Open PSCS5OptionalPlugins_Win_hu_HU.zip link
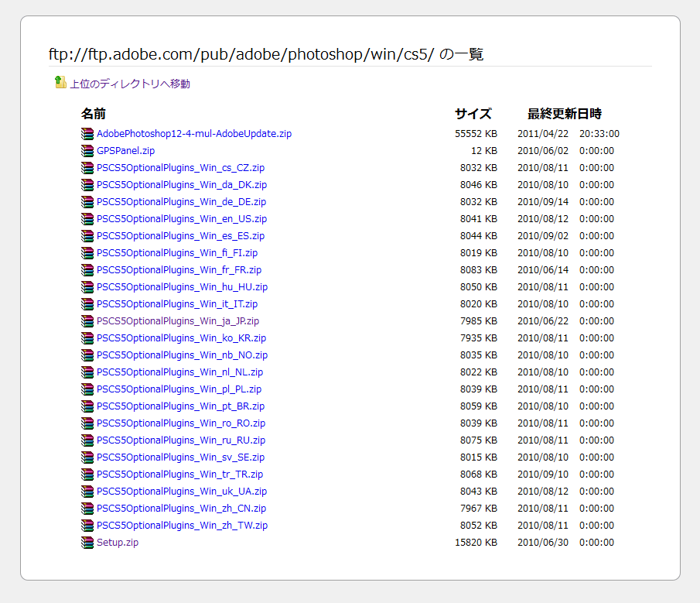The height and width of the screenshot is (603, 700). pos(182,286)
